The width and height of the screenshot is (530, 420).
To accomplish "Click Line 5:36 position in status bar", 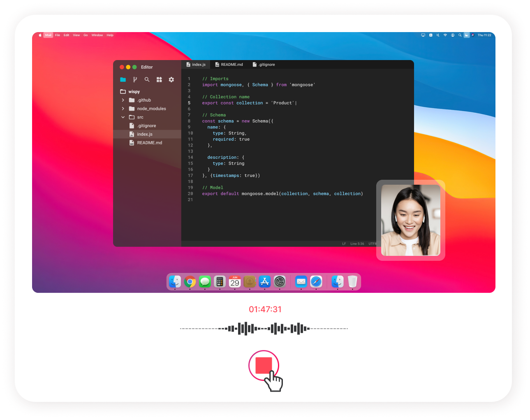I will [x=357, y=244].
